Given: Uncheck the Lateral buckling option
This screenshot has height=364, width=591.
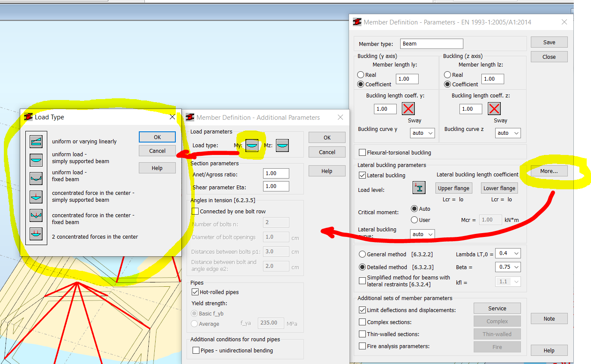Looking at the screenshot, I should pyautogui.click(x=361, y=175).
